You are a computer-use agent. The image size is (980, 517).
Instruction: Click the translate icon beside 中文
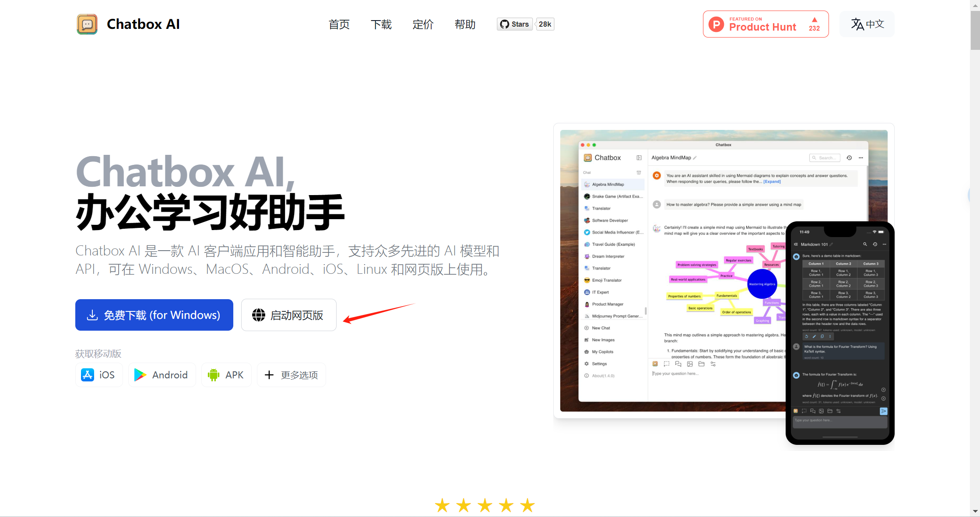click(857, 24)
